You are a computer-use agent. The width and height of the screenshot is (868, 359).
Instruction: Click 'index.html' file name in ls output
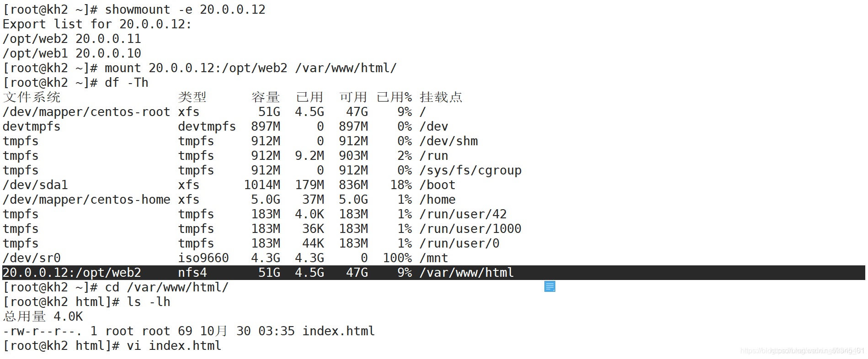pyautogui.click(x=339, y=331)
